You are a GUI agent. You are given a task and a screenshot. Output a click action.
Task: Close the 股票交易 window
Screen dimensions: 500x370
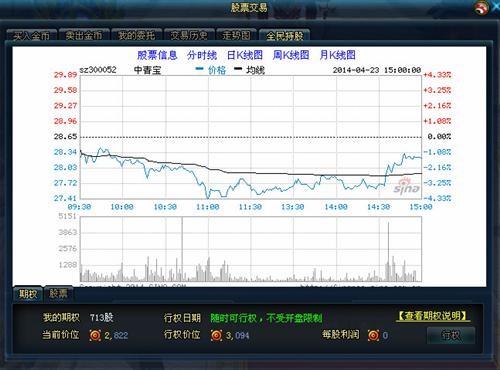pyautogui.click(x=496, y=7)
